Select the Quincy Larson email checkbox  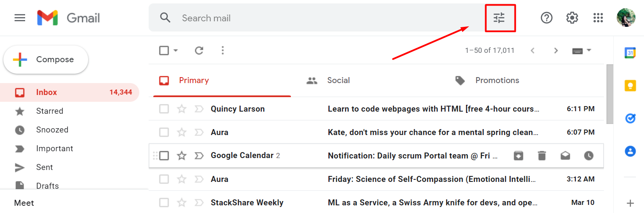click(x=164, y=109)
